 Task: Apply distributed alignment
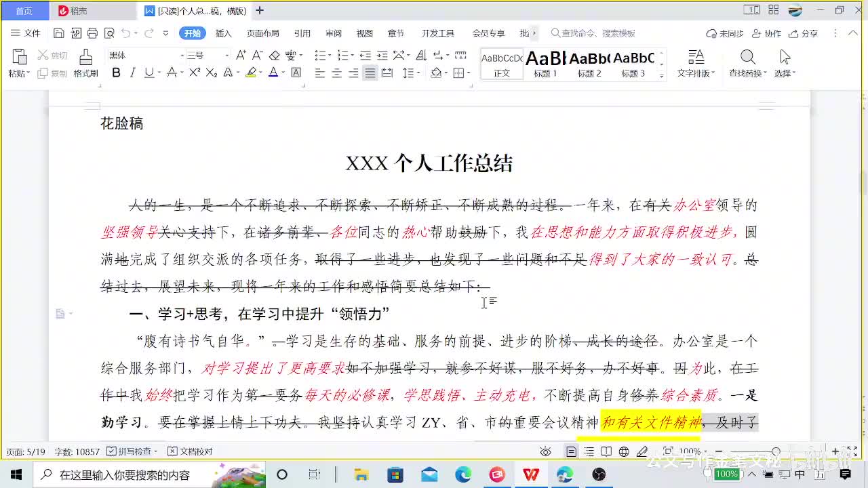387,73
